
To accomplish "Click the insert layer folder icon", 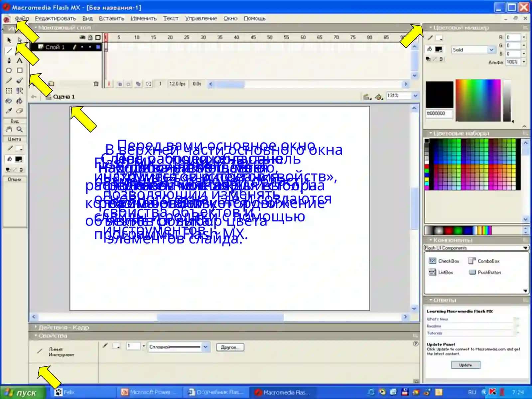I will pyautogui.click(x=52, y=84).
